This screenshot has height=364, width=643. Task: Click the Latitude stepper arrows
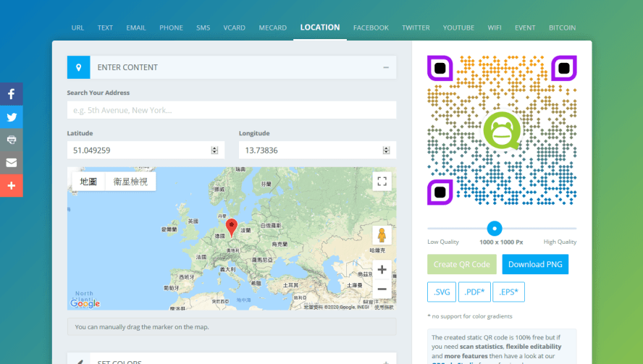coord(214,151)
